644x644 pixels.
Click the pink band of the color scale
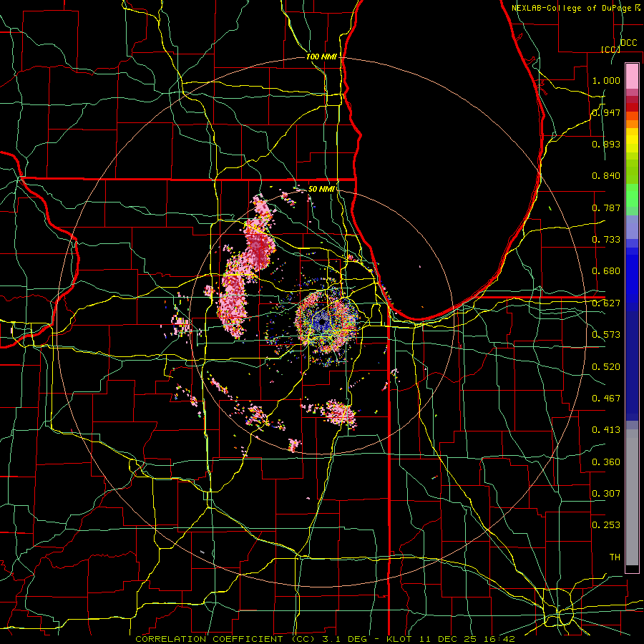pyautogui.click(x=632, y=76)
